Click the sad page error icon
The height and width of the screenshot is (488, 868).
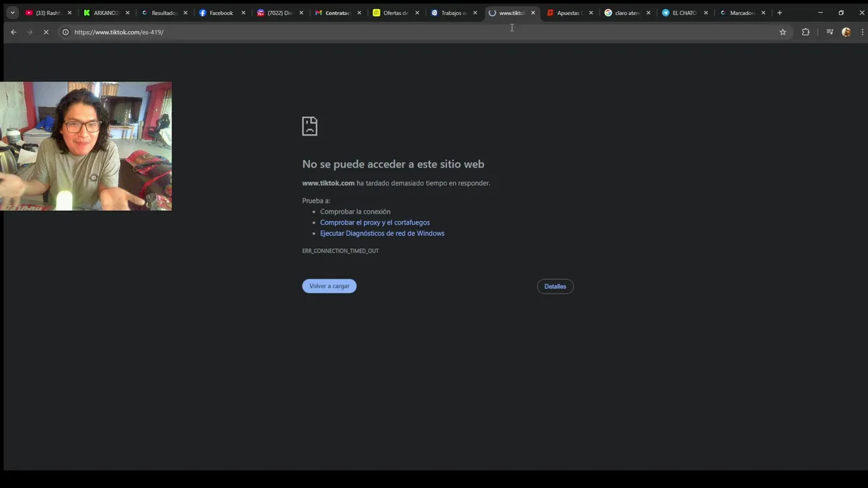[x=310, y=126]
